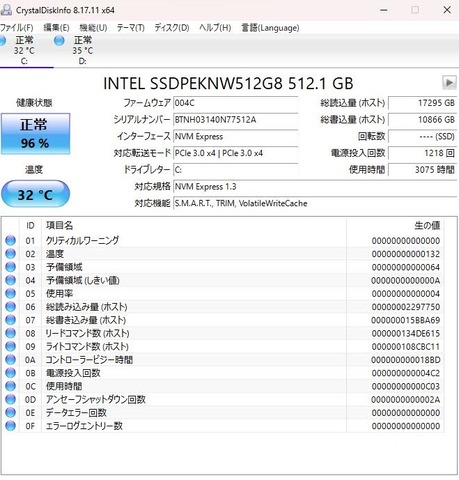Select the アンセーフシャットダウン回数 row

point(223,399)
